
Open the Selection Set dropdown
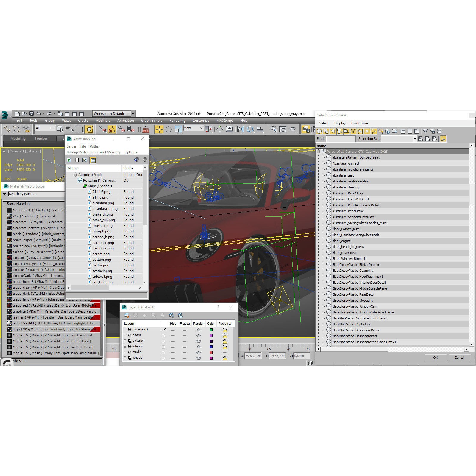399,139
